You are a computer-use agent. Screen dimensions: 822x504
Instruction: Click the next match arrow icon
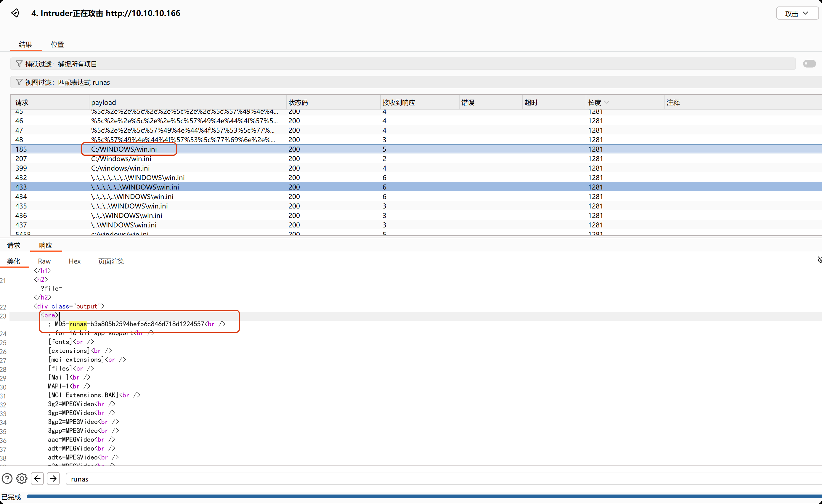(x=53, y=479)
